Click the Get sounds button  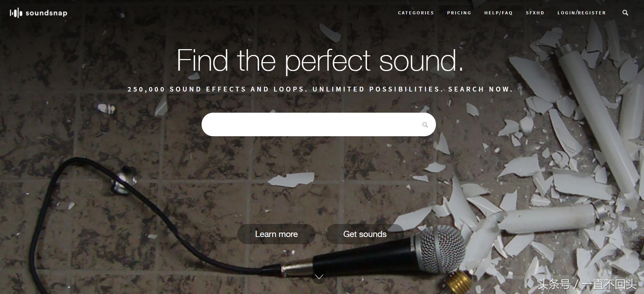click(365, 234)
